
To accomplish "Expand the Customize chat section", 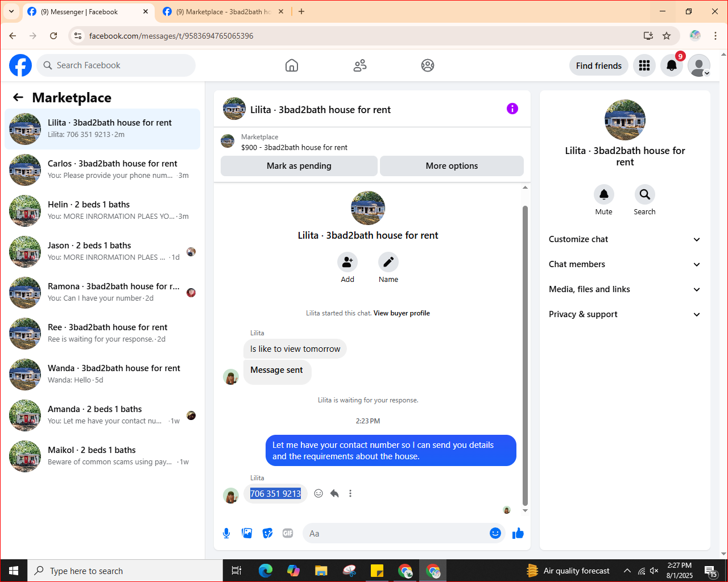I will (624, 239).
